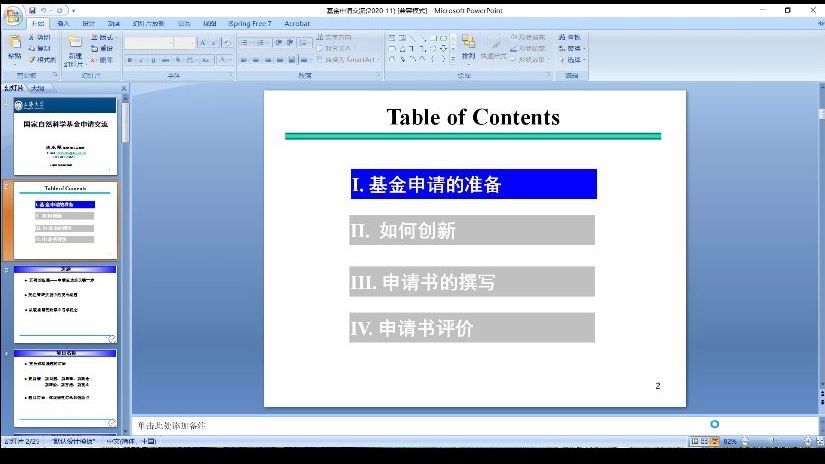Viewport: 825px width, 464px height.
Task: Toggle slideshow view button in status bar
Action: tap(714, 441)
